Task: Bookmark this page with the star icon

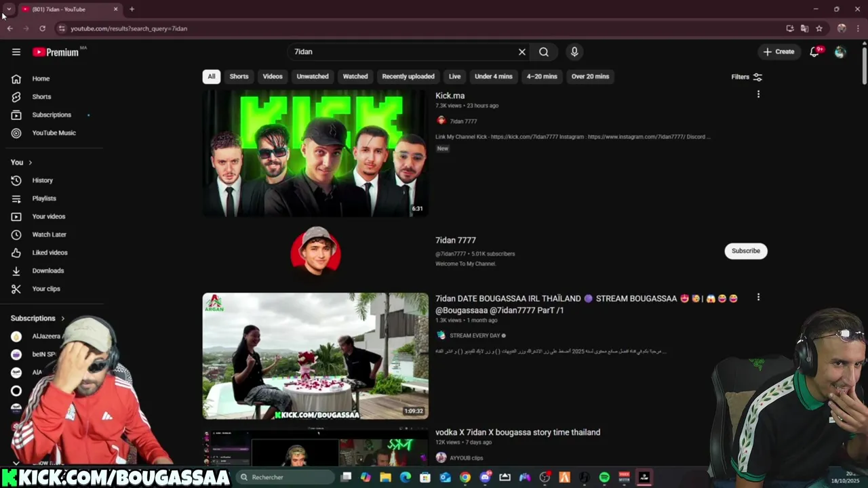Action: pos(819,28)
